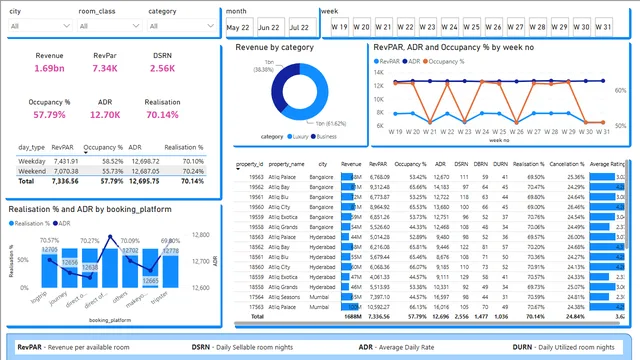Select week W 25 slicer
Screen dimensions: 640x360
coord(472,27)
